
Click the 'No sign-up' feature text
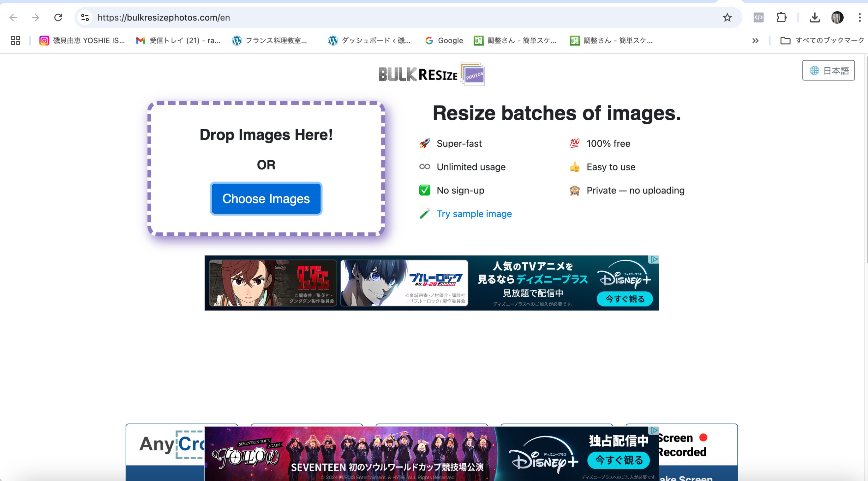(x=460, y=190)
